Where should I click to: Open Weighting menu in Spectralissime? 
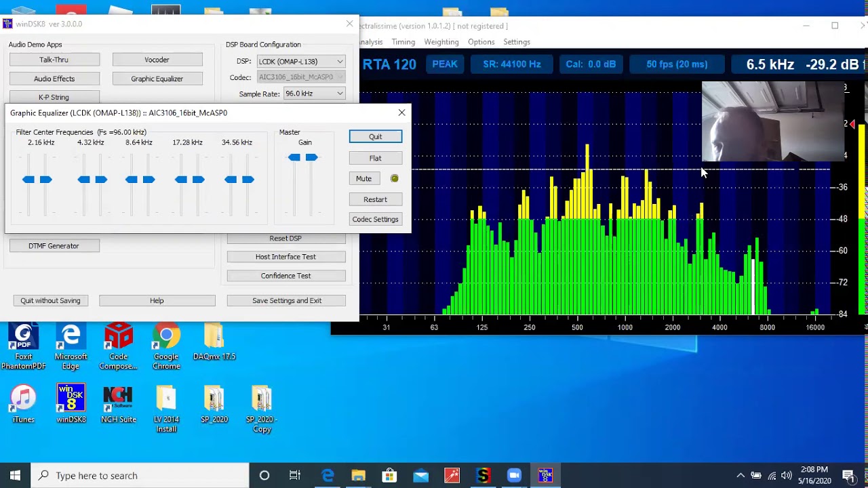point(441,42)
